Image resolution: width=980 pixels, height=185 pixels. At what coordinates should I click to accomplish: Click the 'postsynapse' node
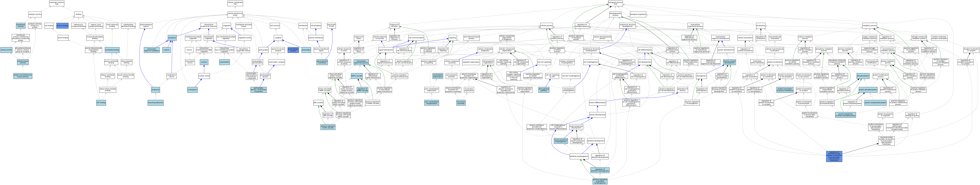264,50
